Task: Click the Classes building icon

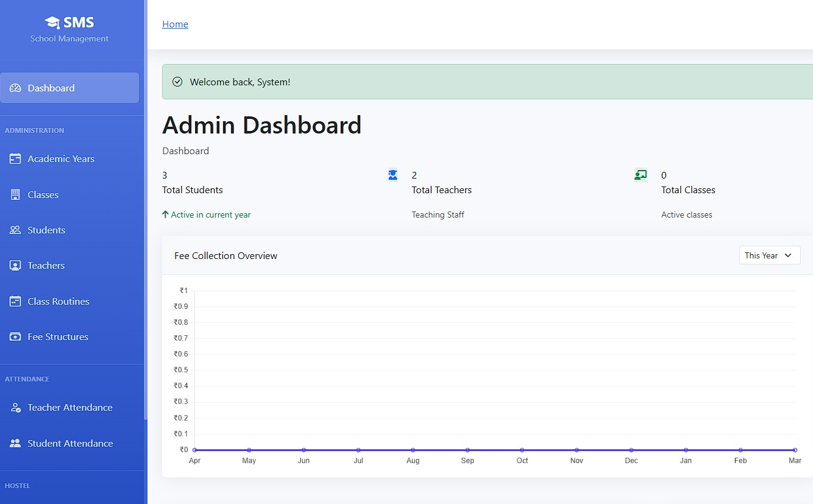Action: pos(15,195)
